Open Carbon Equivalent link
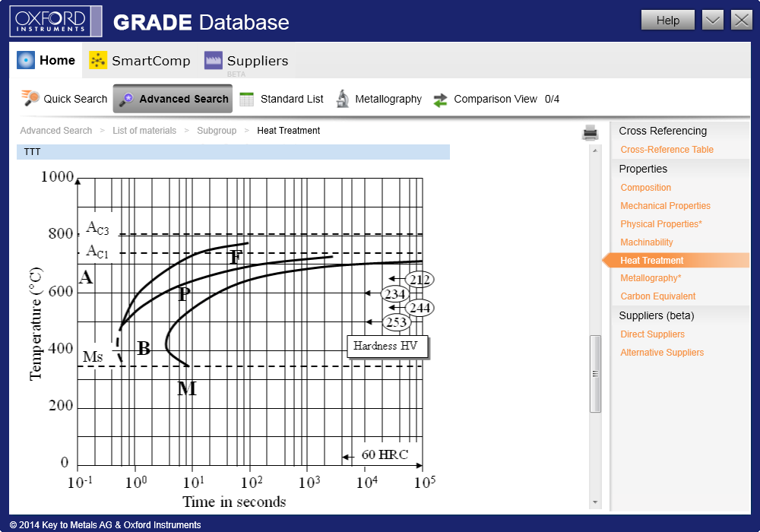Image resolution: width=760 pixels, height=532 pixels. coord(657,296)
